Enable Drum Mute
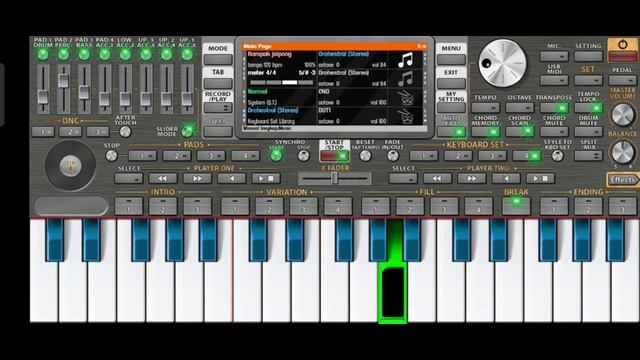The image size is (640, 360). (x=588, y=131)
